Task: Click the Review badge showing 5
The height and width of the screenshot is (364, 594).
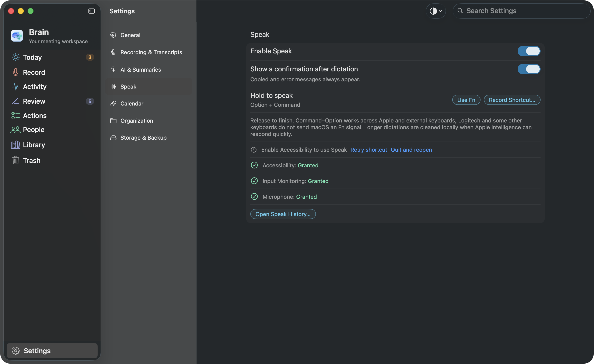Action: pyautogui.click(x=90, y=101)
